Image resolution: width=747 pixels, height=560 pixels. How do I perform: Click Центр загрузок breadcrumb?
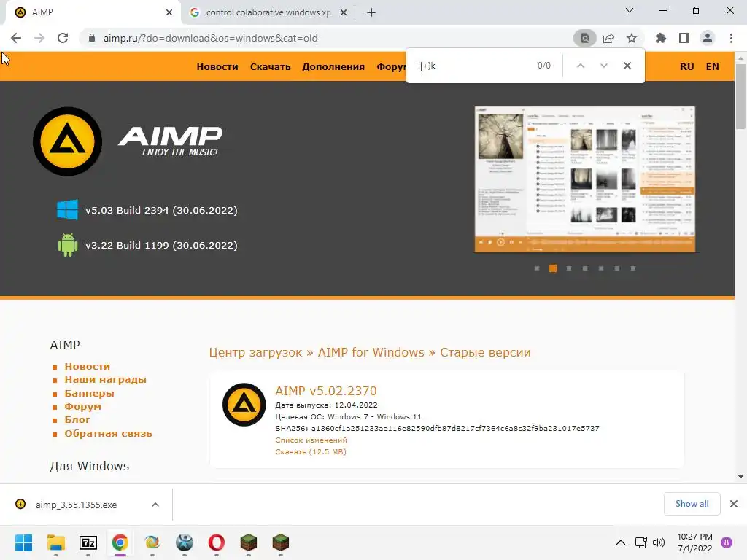255,352
